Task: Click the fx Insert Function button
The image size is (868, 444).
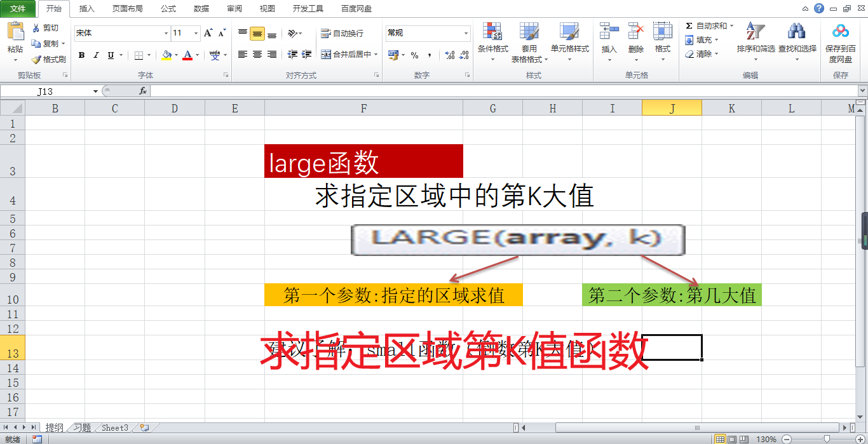Action: (143, 91)
